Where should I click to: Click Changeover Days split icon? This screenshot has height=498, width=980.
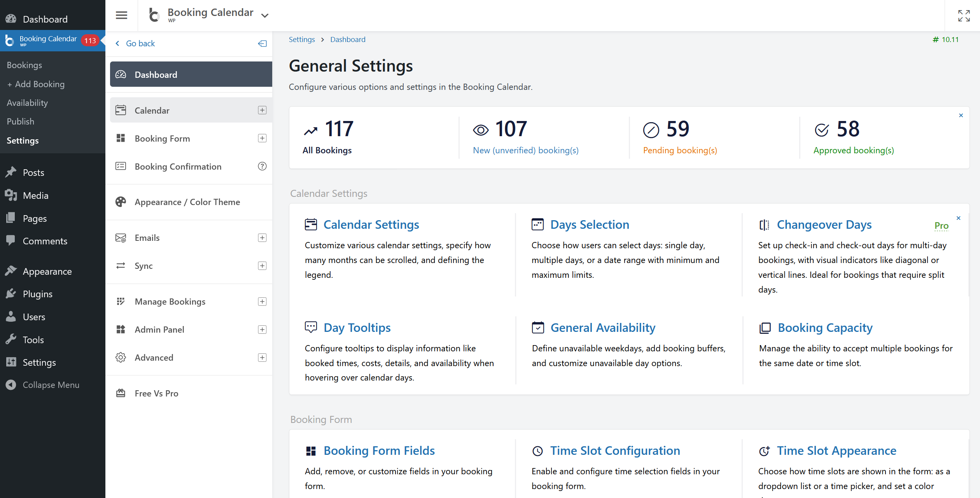click(x=764, y=225)
